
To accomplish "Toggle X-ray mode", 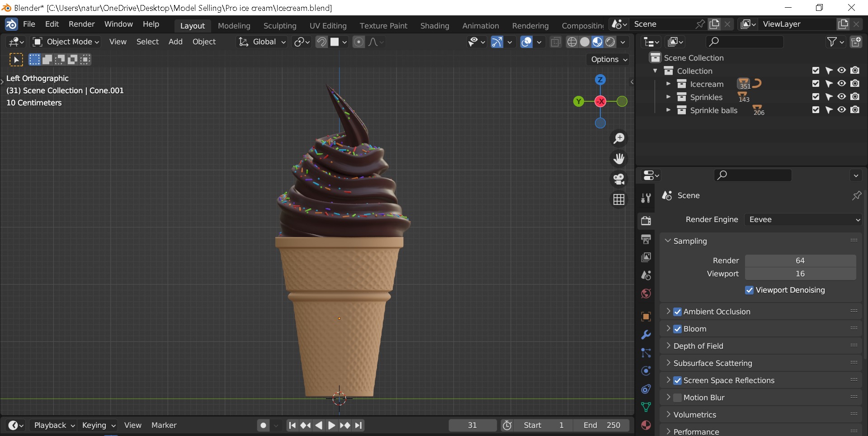I will pos(556,42).
